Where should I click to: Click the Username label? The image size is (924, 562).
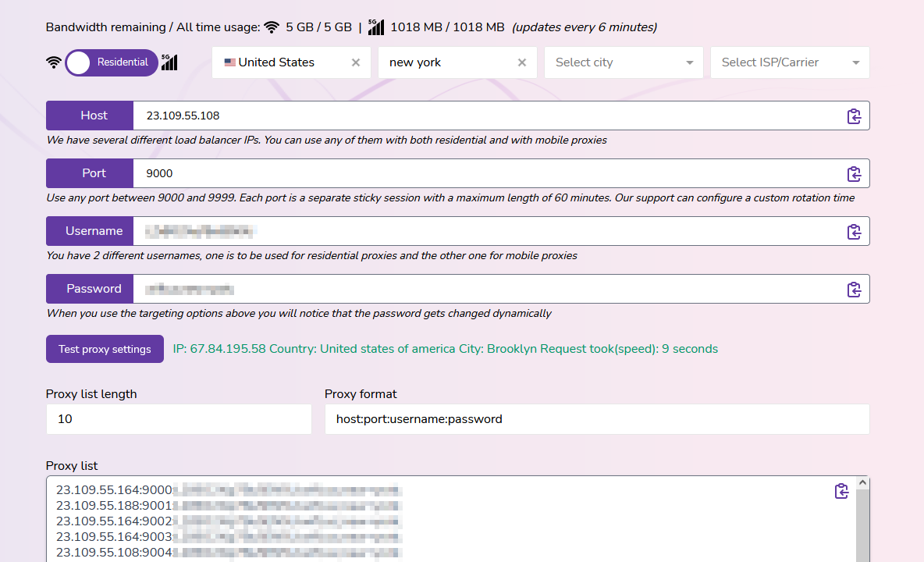pyautogui.click(x=90, y=231)
